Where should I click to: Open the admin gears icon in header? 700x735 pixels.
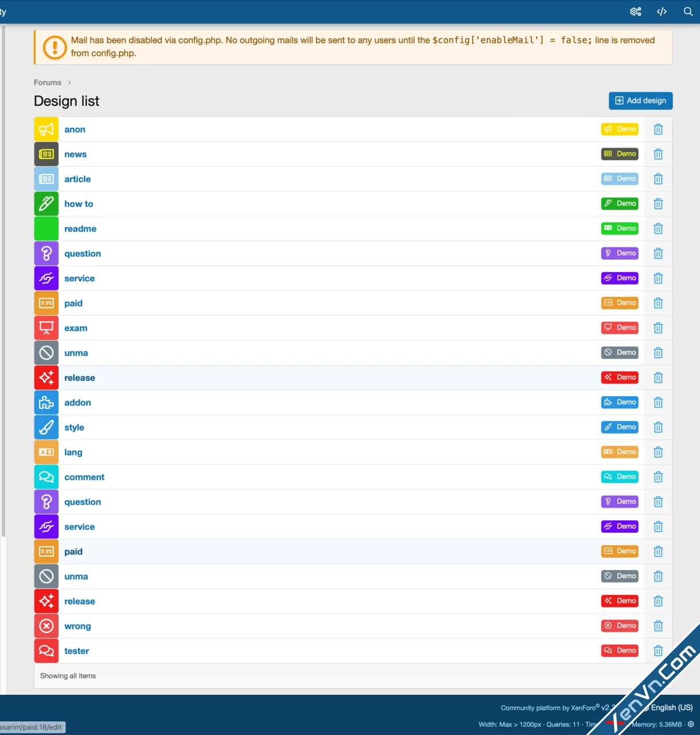click(x=635, y=11)
